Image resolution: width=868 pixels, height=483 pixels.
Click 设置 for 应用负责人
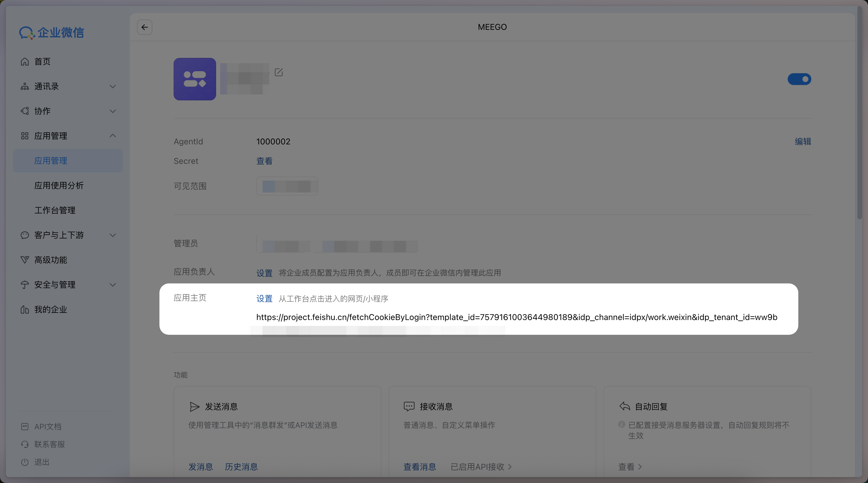pyautogui.click(x=264, y=273)
